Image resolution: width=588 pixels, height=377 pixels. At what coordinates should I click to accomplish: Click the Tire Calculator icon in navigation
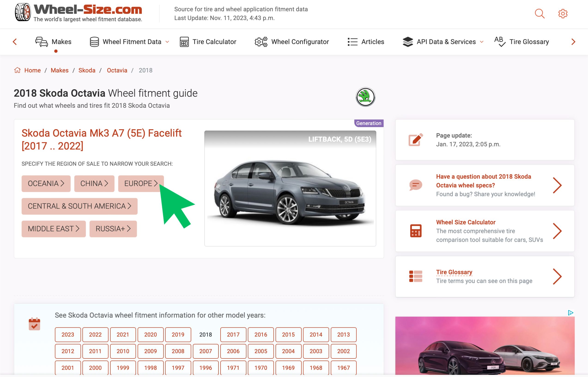tap(184, 42)
